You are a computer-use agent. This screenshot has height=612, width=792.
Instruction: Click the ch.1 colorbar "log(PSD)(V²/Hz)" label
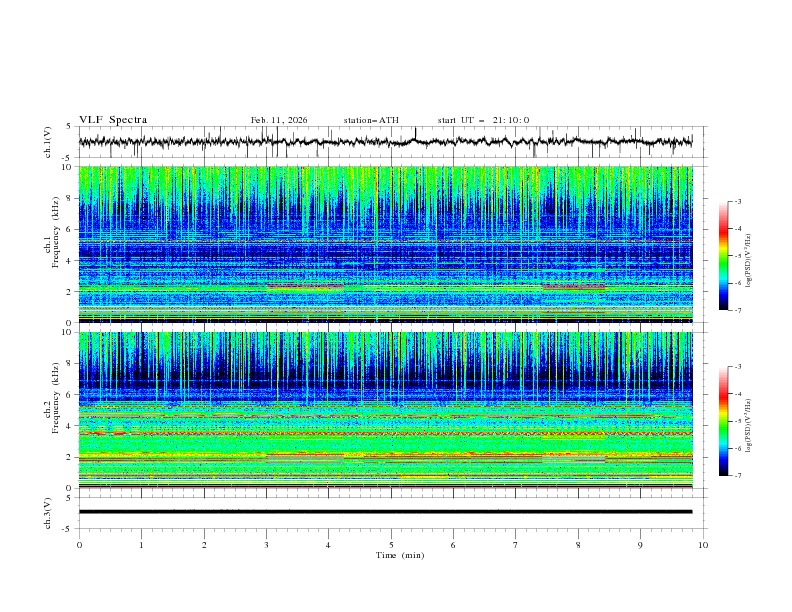[749, 261]
